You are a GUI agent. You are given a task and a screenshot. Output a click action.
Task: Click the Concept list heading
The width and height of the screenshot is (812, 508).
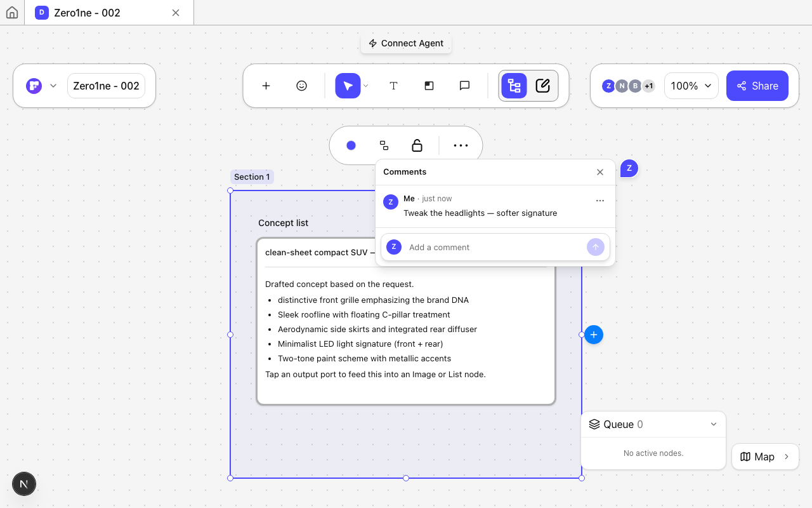[x=283, y=223]
